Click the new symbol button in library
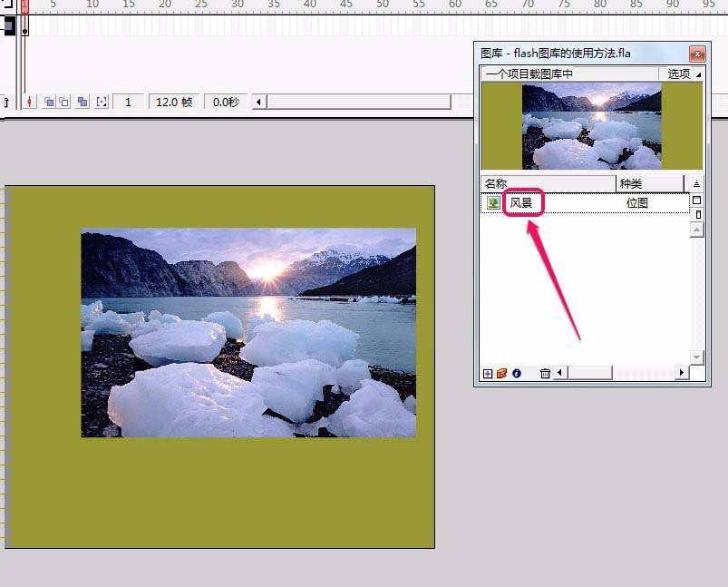 488,373
